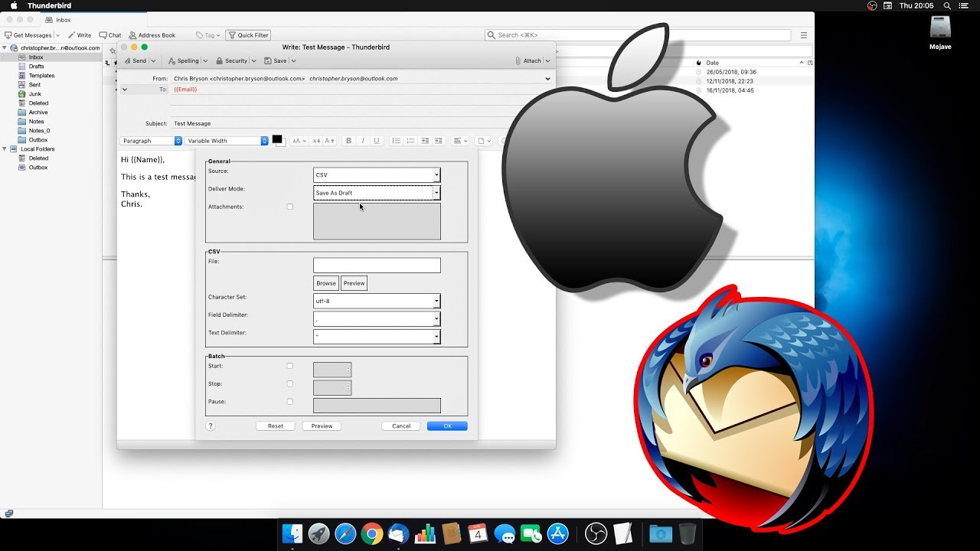Click the Security toolbar button
Viewport: 980px width, 551px height.
coord(231,60)
